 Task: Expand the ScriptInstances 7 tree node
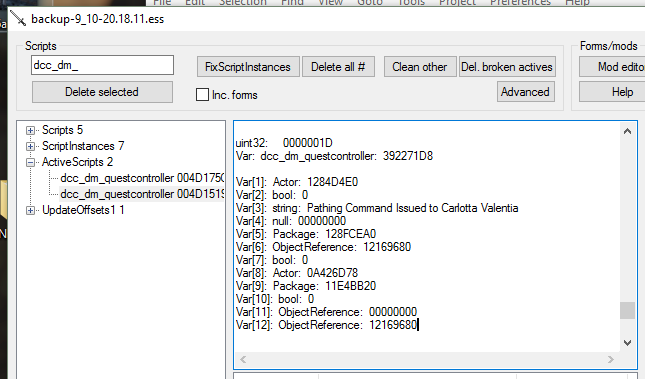click(x=30, y=146)
